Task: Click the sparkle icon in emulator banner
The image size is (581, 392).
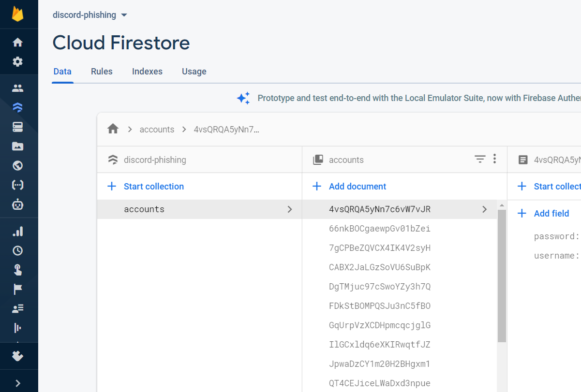Action: pyautogui.click(x=243, y=98)
